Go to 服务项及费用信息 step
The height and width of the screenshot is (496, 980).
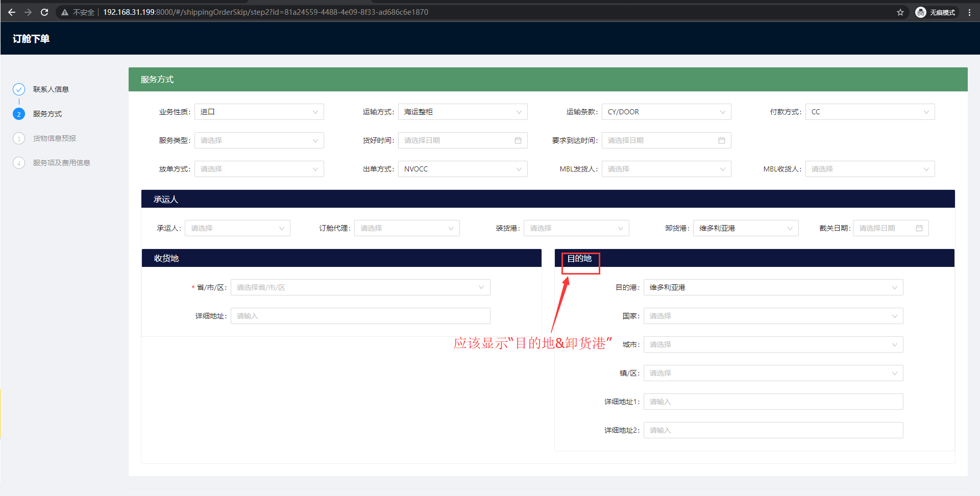61,163
